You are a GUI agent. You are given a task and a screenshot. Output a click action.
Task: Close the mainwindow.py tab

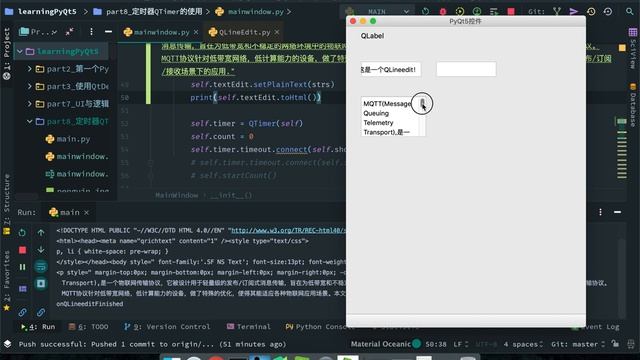196,32
